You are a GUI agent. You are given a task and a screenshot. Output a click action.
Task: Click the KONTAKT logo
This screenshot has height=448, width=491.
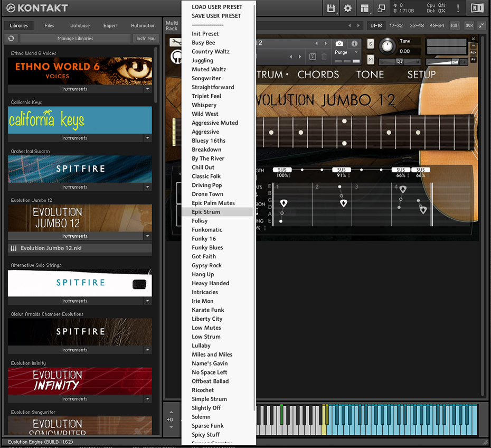point(37,8)
